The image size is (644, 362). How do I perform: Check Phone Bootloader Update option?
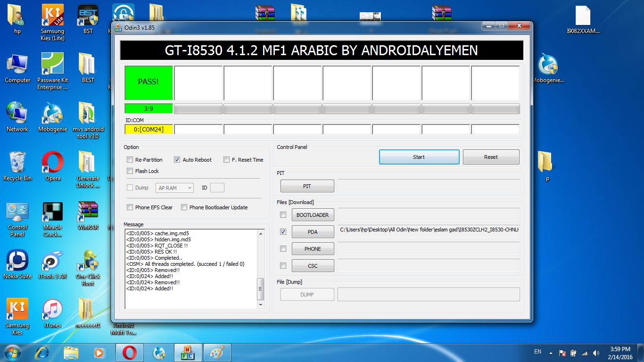[184, 207]
